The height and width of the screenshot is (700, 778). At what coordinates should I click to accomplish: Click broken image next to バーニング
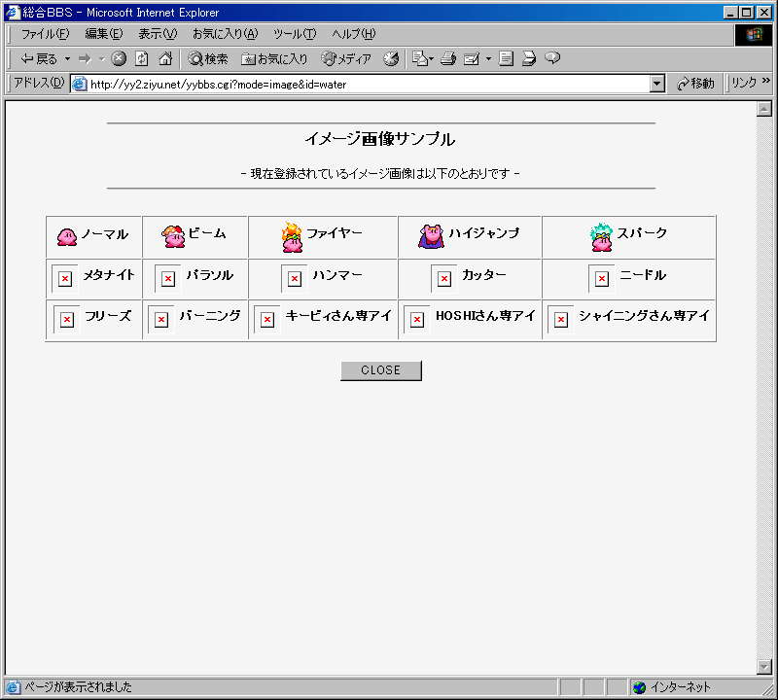161,320
